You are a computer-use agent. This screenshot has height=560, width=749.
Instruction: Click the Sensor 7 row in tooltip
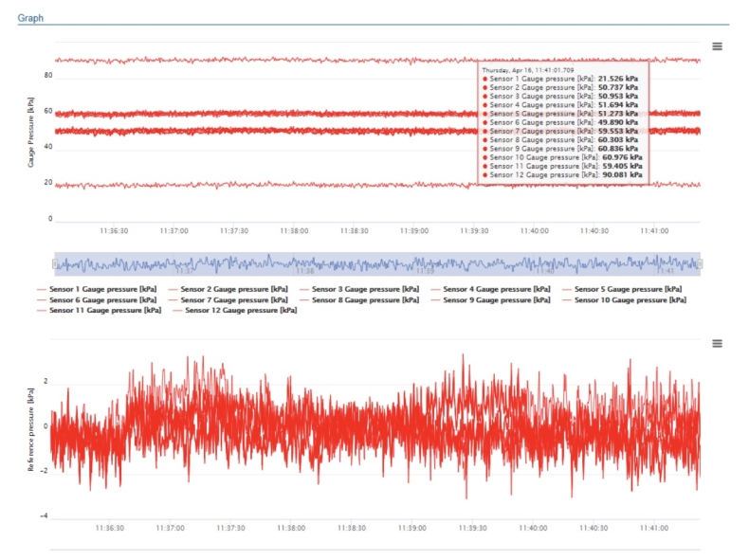tap(564, 131)
